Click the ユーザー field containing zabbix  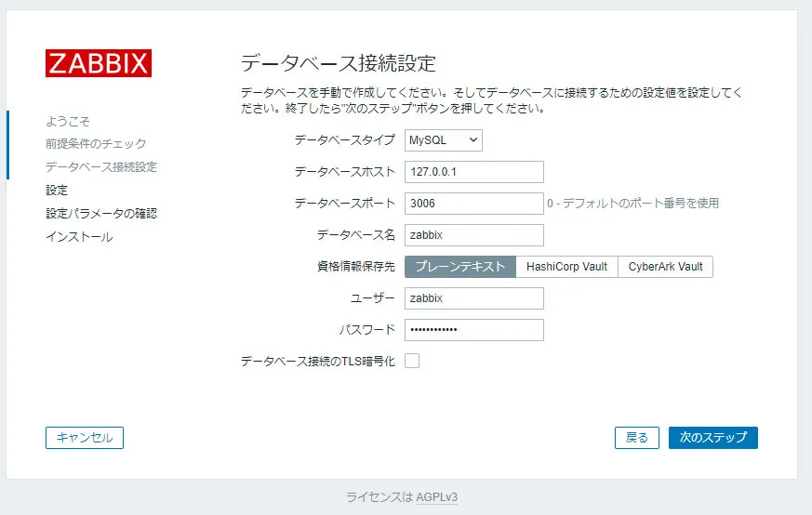click(x=473, y=298)
